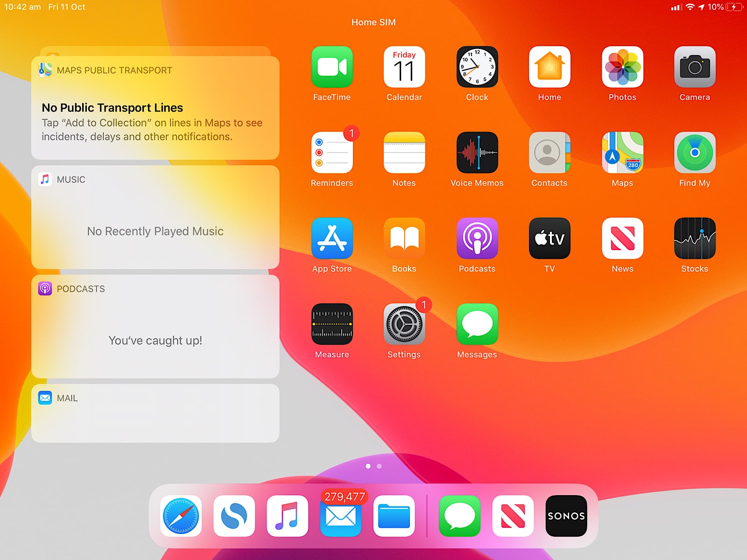Open the FaceTime app

[x=331, y=67]
